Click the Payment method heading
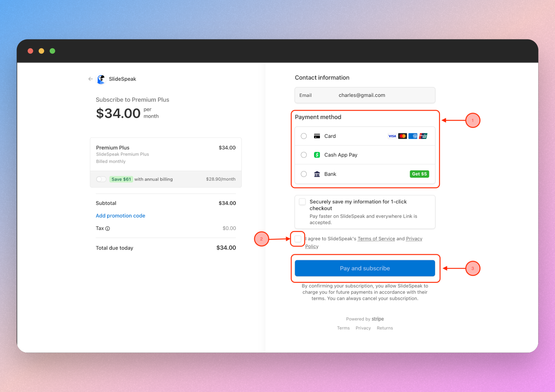This screenshot has width=555, height=392. tap(318, 117)
